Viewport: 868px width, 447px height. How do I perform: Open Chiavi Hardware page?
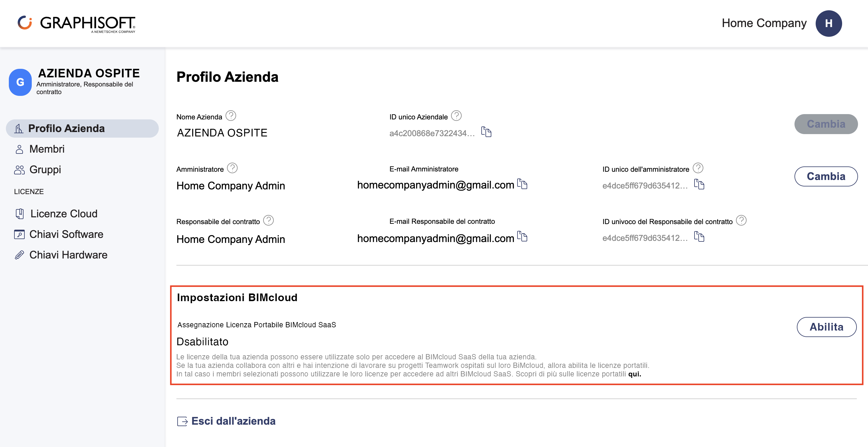(69, 254)
